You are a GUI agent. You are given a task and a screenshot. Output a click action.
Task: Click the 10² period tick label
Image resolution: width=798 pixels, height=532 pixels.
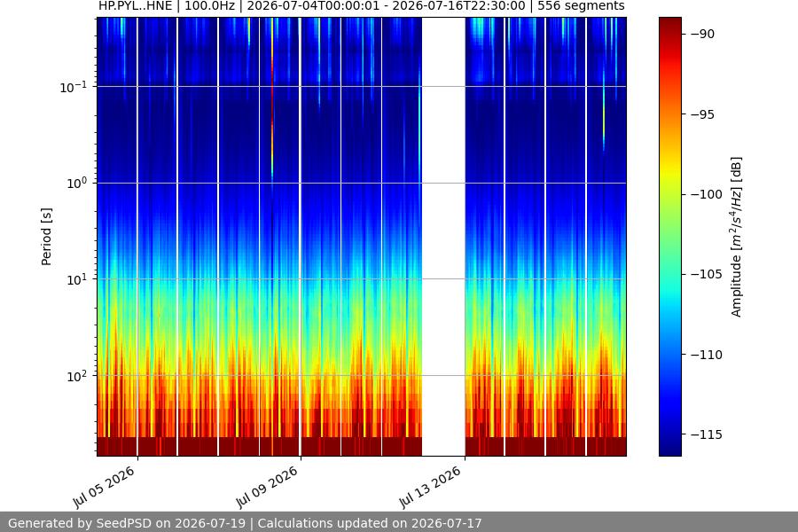click(76, 376)
